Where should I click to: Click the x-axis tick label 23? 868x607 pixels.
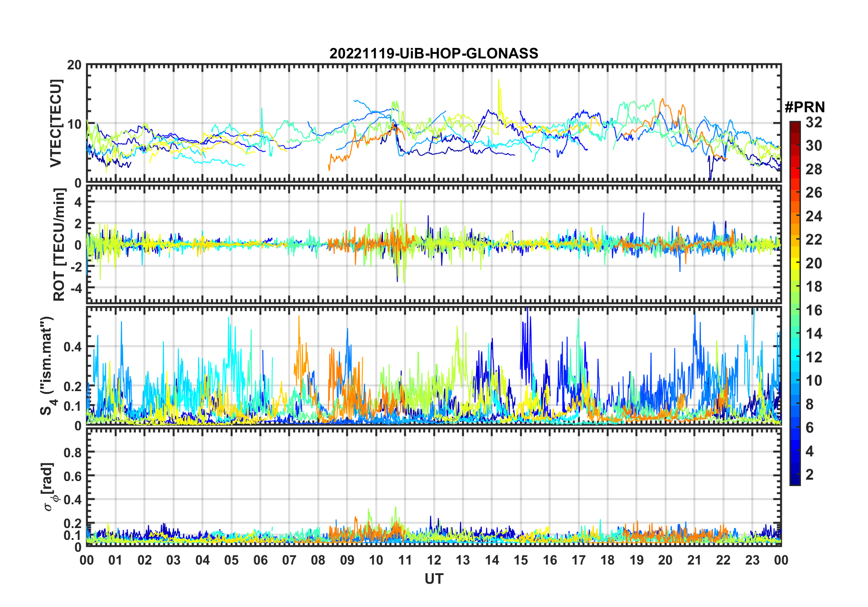tap(752, 560)
